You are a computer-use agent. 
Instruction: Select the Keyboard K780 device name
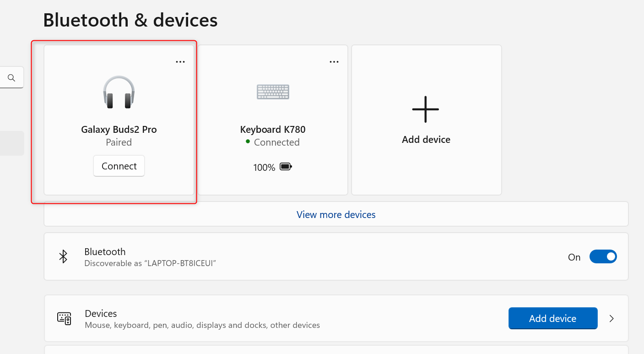(x=273, y=130)
